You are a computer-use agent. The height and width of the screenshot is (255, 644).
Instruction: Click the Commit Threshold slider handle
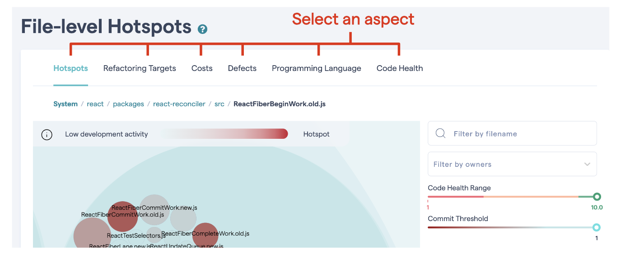tap(596, 227)
